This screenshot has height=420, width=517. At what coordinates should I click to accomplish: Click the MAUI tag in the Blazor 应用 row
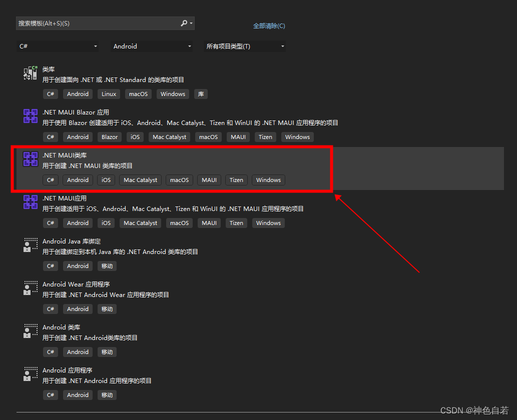coord(238,137)
